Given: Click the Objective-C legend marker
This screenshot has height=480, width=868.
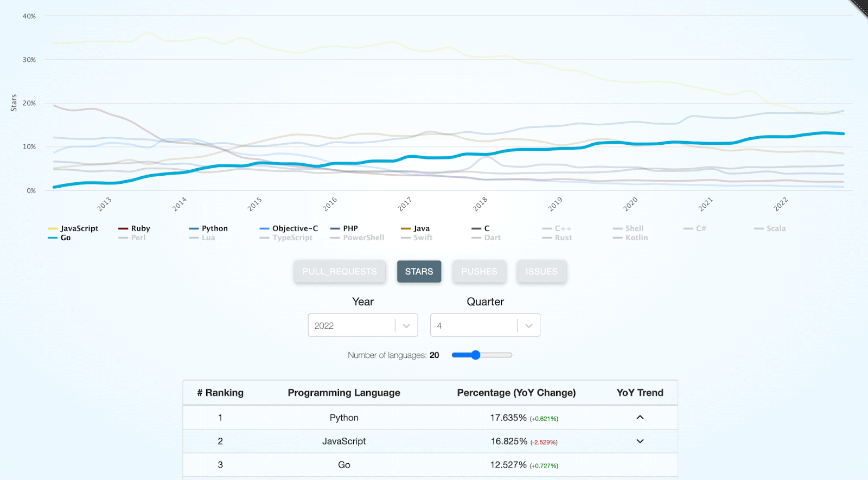Looking at the screenshot, I should (264, 228).
